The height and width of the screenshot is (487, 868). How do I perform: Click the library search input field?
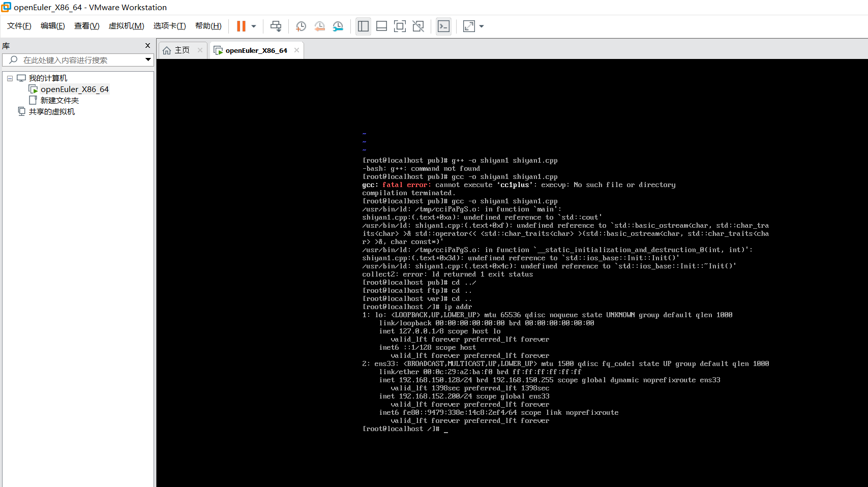76,59
